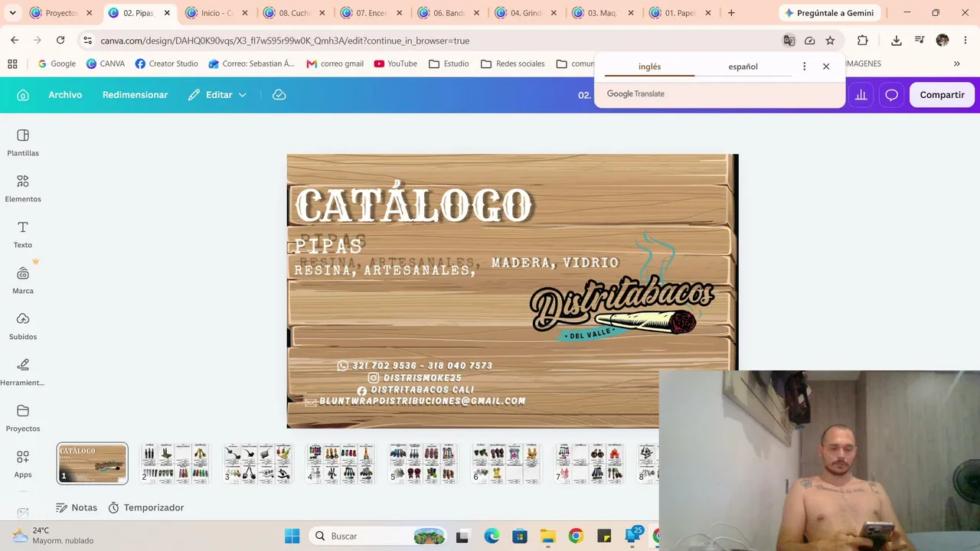Viewport: 980px width, 551px height.
Task: Select inglés tab in Google Translate popup
Action: [649, 67]
